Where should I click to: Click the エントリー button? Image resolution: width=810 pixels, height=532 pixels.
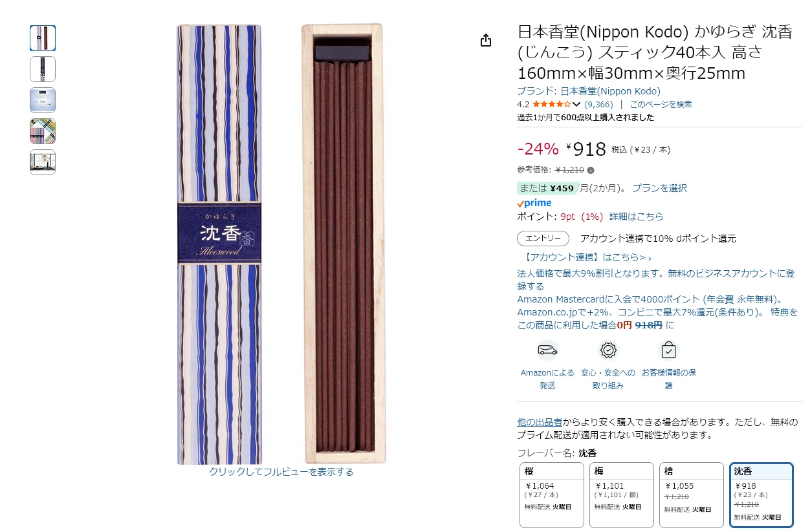click(543, 239)
